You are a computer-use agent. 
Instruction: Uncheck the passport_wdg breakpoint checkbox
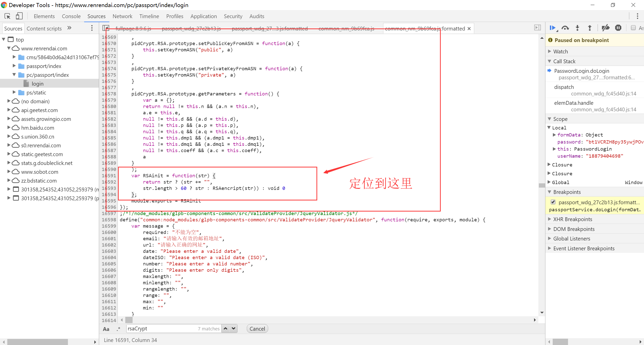(553, 202)
